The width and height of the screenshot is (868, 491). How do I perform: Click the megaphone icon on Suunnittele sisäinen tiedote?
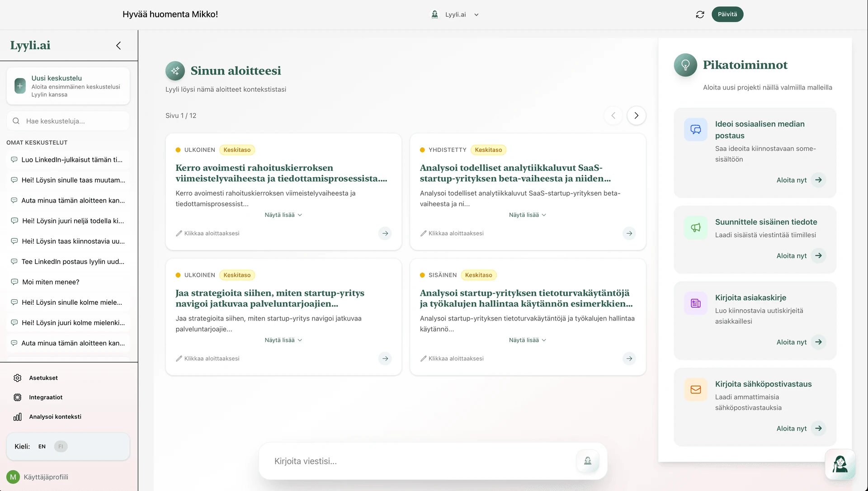tap(696, 227)
